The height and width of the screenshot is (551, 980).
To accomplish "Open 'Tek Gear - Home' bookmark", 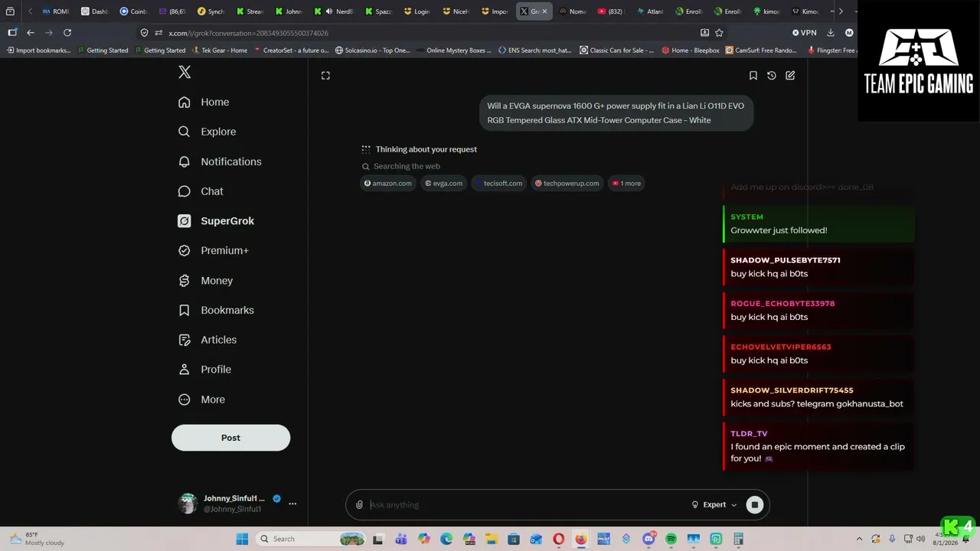I will [220, 51].
